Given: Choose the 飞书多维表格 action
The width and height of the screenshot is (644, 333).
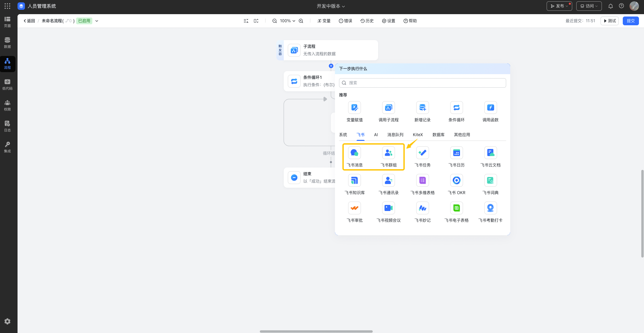Looking at the screenshot, I should pyautogui.click(x=423, y=185).
